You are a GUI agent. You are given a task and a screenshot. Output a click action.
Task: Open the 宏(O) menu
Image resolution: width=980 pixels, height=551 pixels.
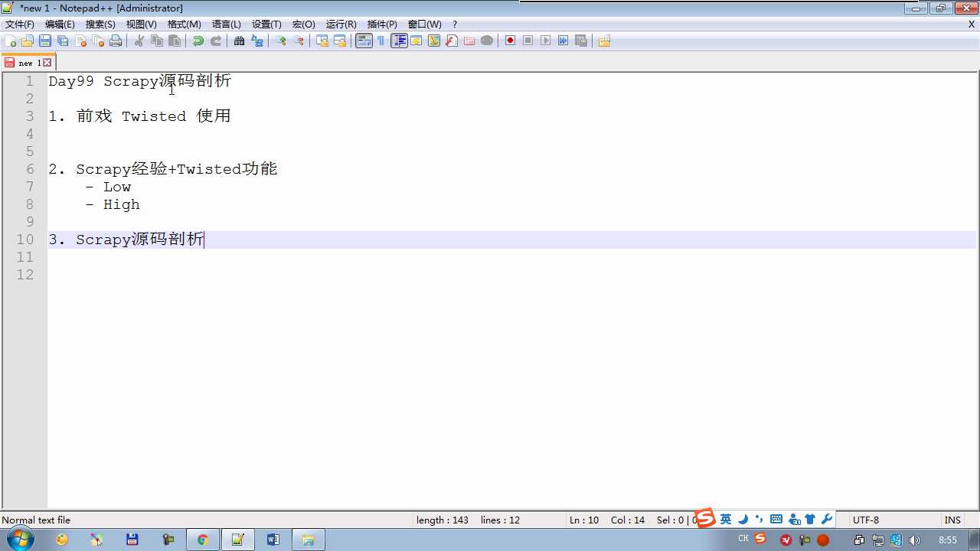point(304,24)
